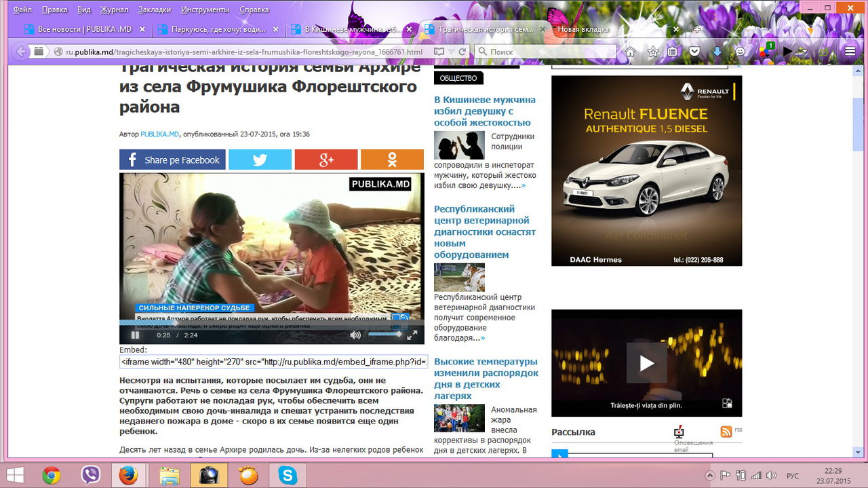Image resolution: width=868 pixels, height=488 pixels.
Task: Go back with the browser back arrow
Action: click(20, 52)
